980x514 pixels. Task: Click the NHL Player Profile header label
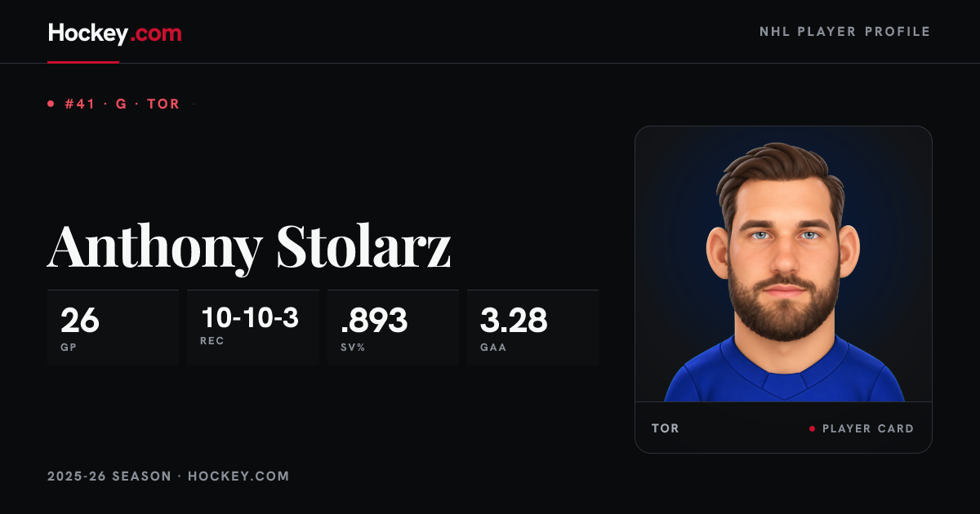click(845, 32)
